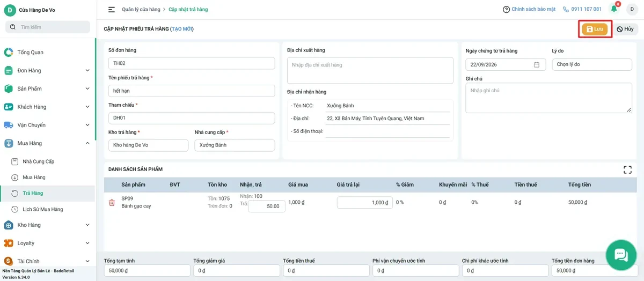This screenshot has height=281, width=644.
Task: Click product name Bánh gạo cay
Action: tap(136, 206)
